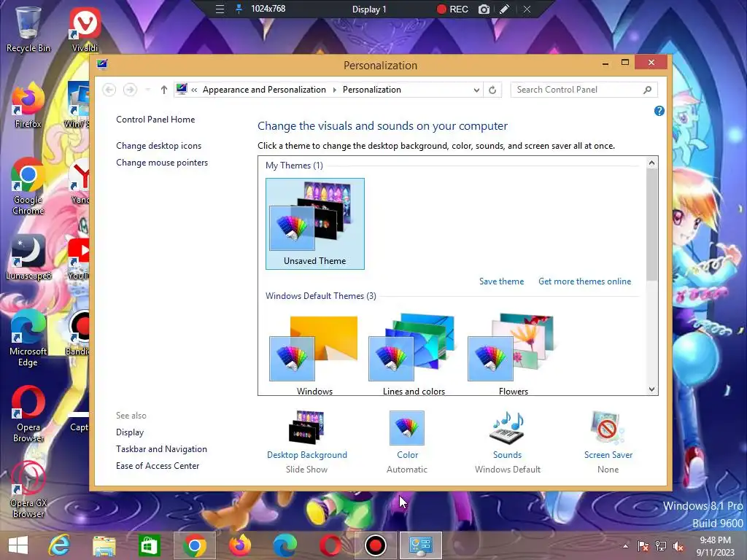Close the recorder toolbar with X
The height and width of the screenshot is (560, 747).
pyautogui.click(x=527, y=9)
